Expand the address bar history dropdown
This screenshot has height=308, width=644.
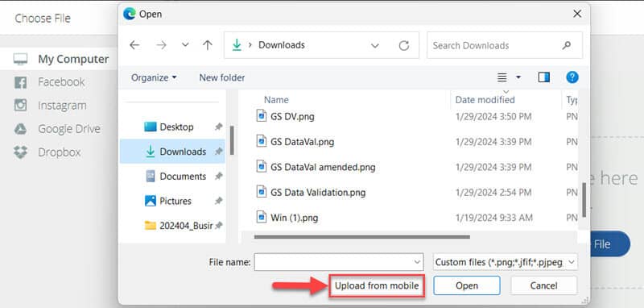(374, 46)
